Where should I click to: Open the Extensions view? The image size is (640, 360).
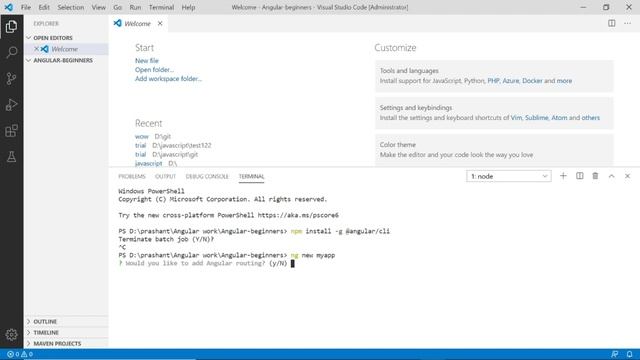tap(11, 131)
